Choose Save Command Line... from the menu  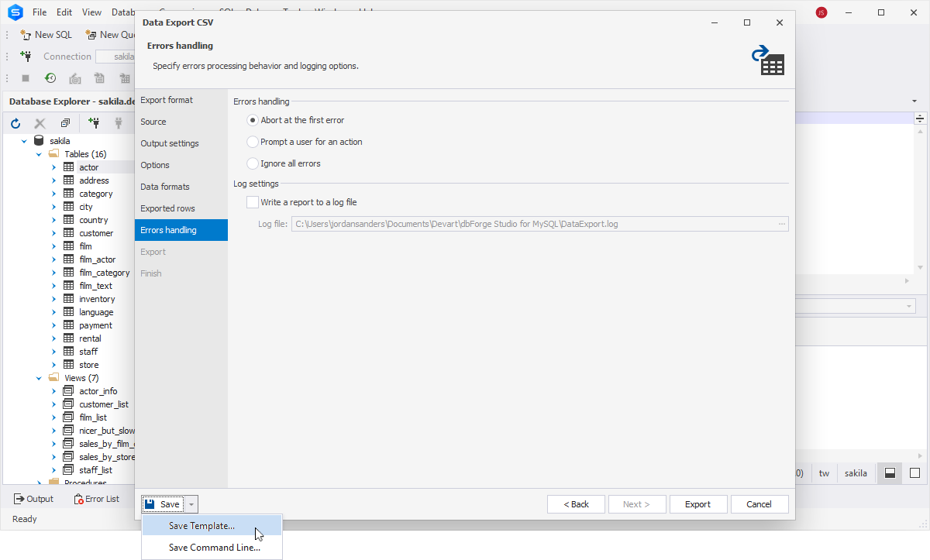(x=214, y=548)
